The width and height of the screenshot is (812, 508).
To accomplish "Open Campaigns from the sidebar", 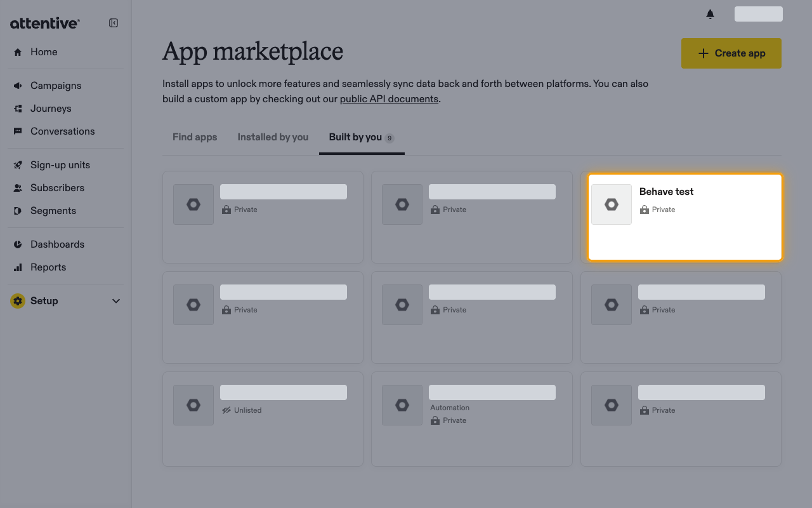I will (x=56, y=86).
